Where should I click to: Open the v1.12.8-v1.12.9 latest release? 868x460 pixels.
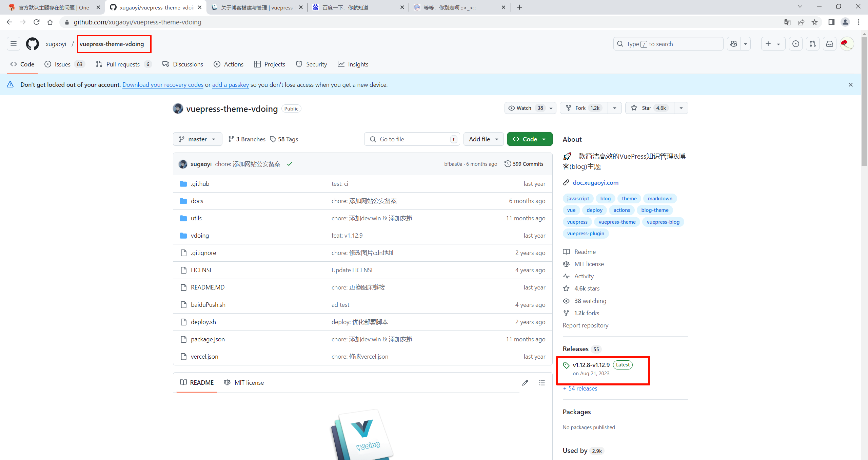[591, 365]
